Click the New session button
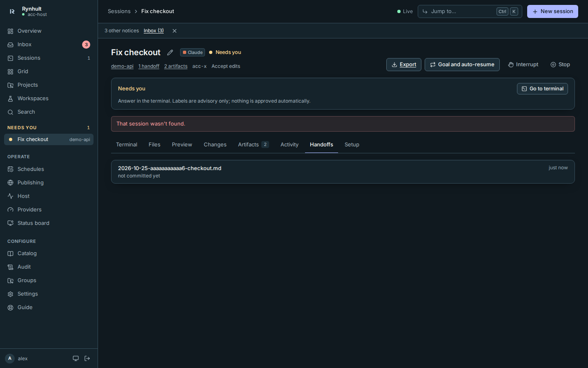This screenshot has height=368, width=588. click(x=552, y=11)
